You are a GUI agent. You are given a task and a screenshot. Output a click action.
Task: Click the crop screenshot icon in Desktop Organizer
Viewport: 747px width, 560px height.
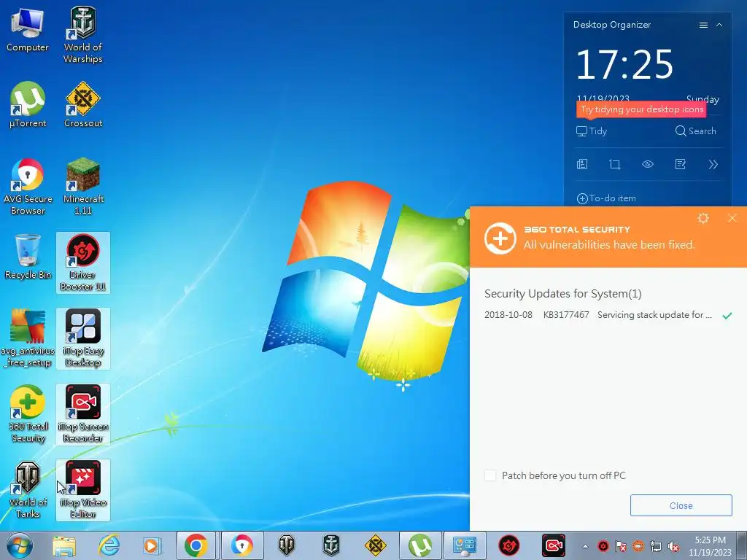click(614, 164)
